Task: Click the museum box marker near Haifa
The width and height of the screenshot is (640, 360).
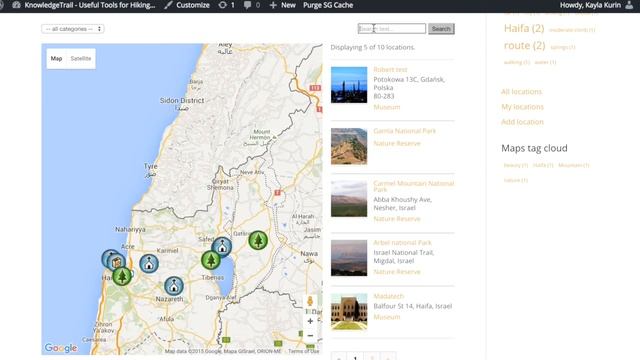Action: click(x=116, y=262)
